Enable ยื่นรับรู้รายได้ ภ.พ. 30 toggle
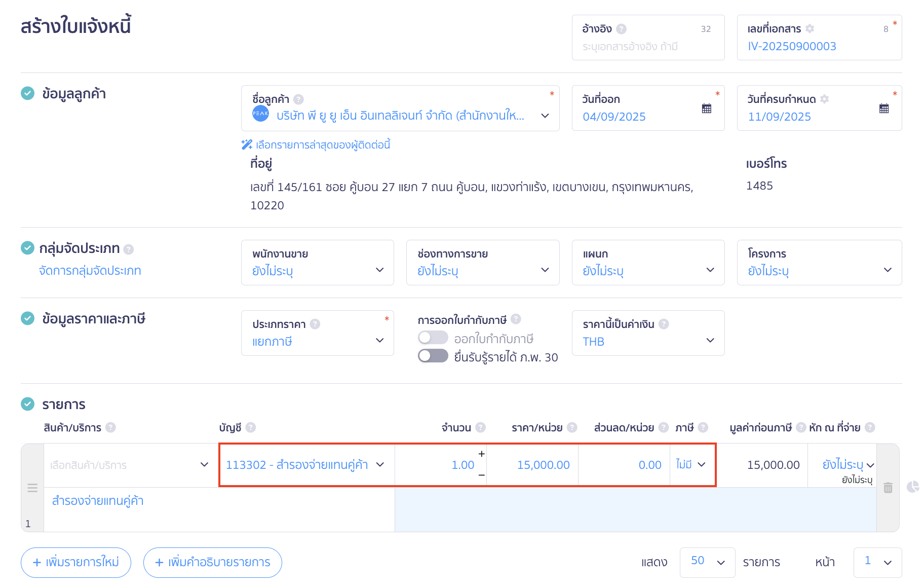The width and height of the screenshot is (924, 588). click(x=433, y=356)
